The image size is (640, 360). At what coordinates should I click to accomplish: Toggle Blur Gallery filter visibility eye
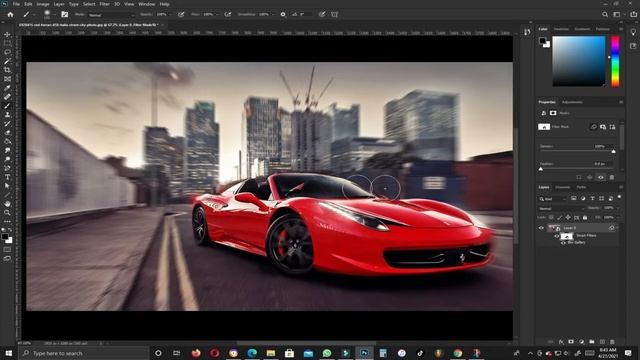563,242
